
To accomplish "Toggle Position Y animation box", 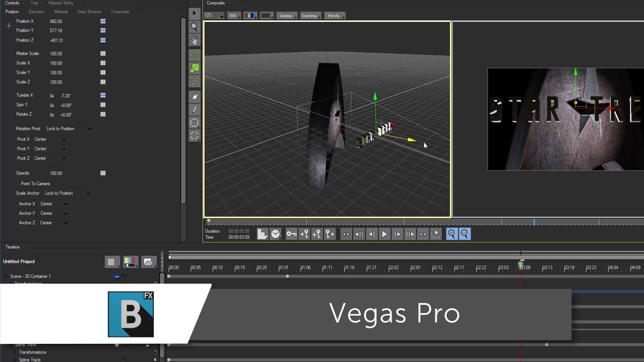I will [x=103, y=30].
